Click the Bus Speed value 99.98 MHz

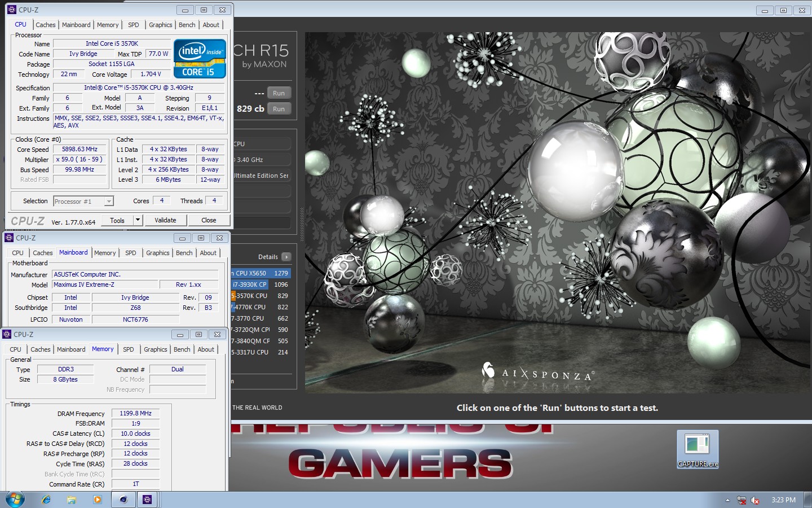pos(80,170)
